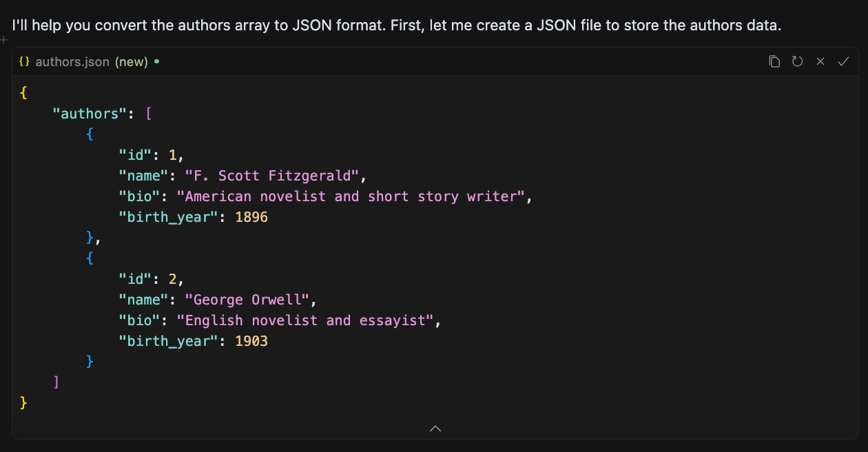868x452 pixels.
Task: Click the opening brace on line one
Action: pyautogui.click(x=23, y=92)
